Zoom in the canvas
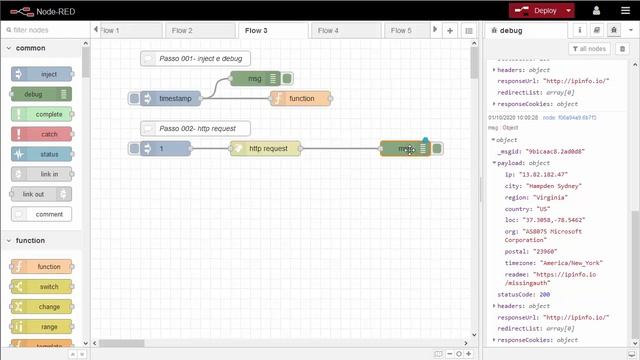 click(x=469, y=354)
